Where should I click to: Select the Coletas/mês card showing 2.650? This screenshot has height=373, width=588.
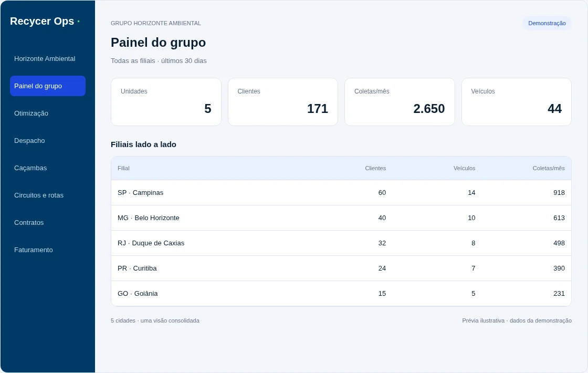pos(400,102)
